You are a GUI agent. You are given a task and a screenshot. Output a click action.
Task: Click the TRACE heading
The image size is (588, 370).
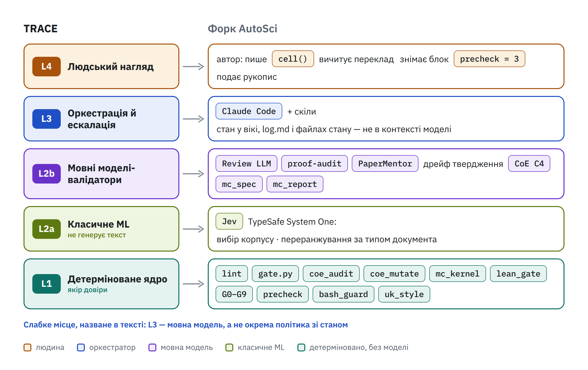(x=40, y=29)
